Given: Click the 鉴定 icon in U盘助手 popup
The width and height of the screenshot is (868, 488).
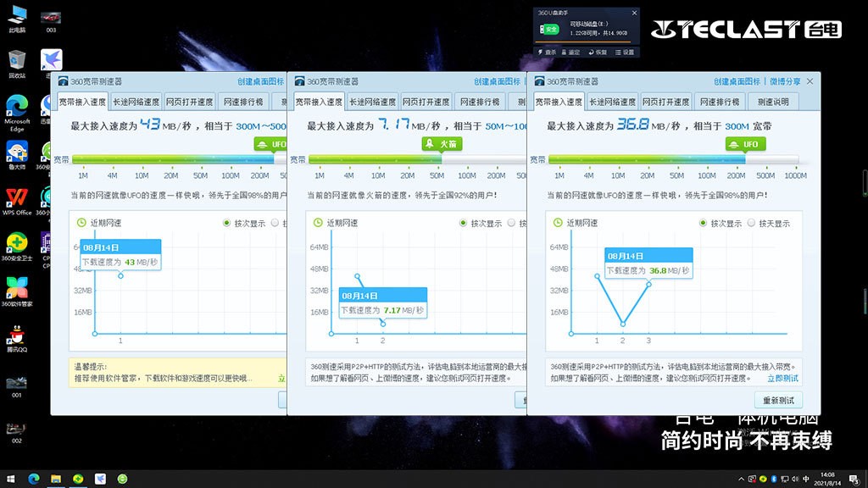Looking at the screenshot, I should (570, 52).
